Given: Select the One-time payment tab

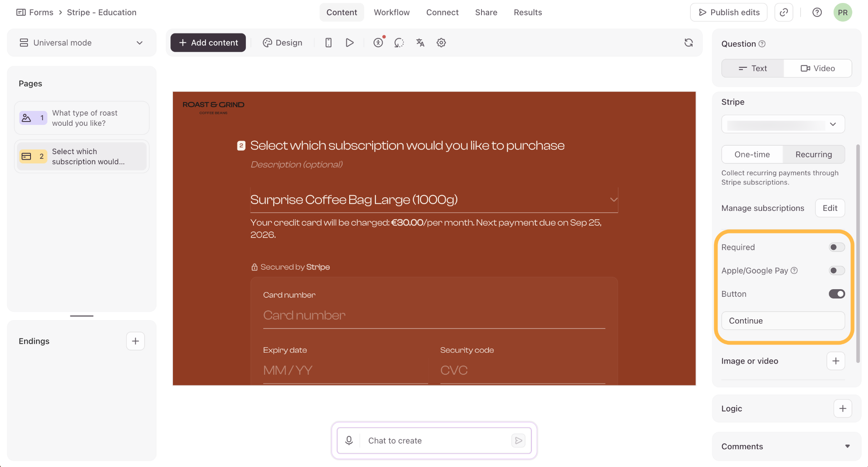Looking at the screenshot, I should [x=752, y=155].
